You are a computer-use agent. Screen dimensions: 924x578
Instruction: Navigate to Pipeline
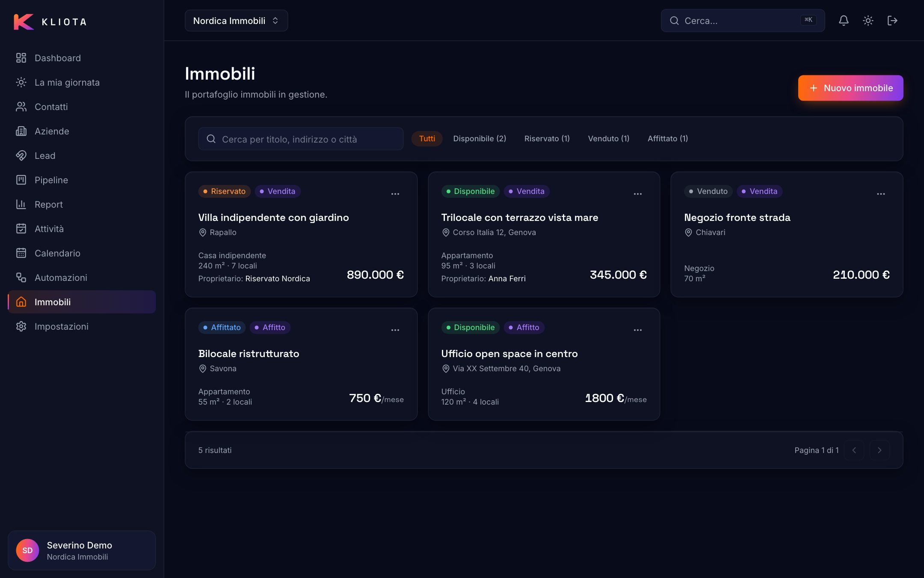pyautogui.click(x=82, y=180)
